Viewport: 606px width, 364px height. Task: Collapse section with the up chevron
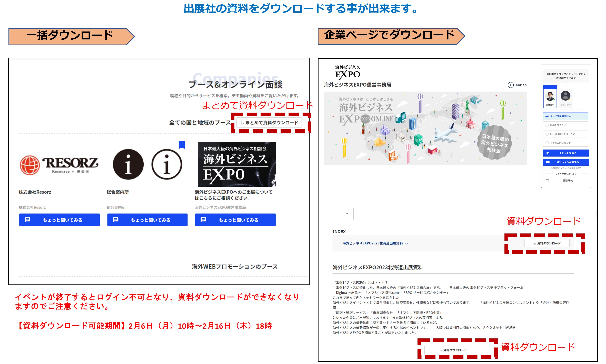347,214
